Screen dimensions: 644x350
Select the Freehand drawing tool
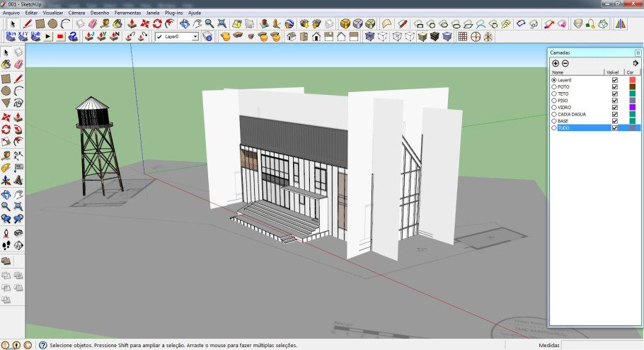pos(18,103)
